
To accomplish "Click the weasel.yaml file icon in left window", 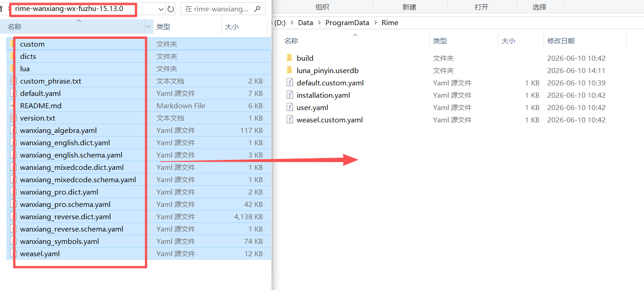I will tap(13, 253).
